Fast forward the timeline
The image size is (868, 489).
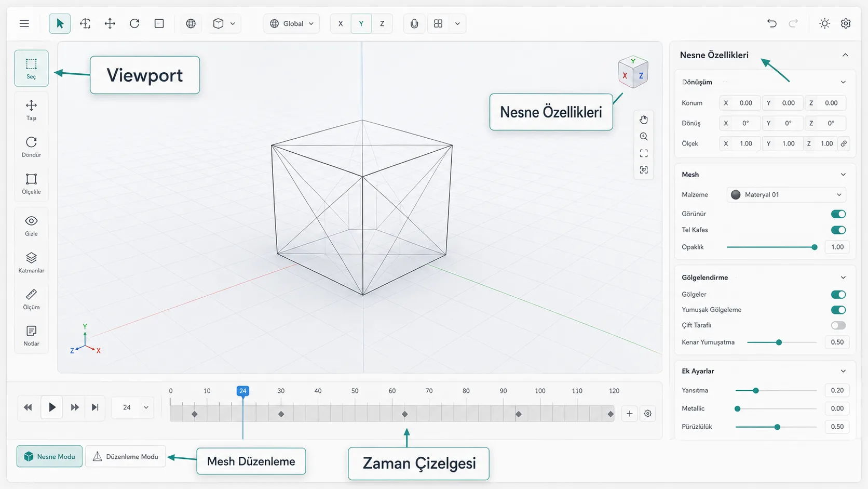tap(75, 407)
